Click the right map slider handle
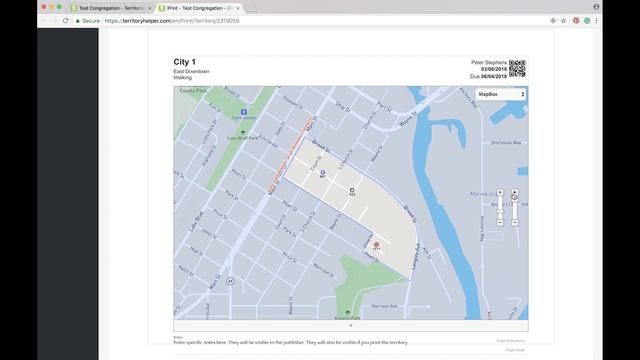The image size is (640, 360). click(x=515, y=198)
